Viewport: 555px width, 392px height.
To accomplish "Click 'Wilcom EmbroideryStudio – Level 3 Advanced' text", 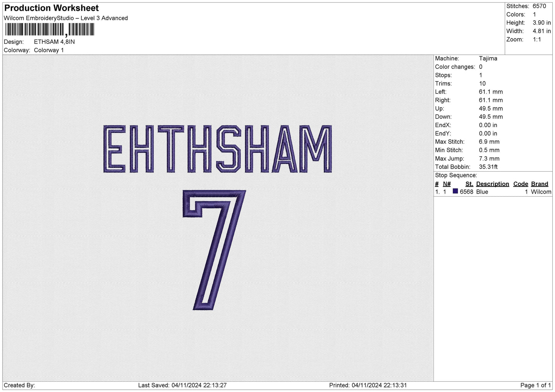I will (x=66, y=18).
